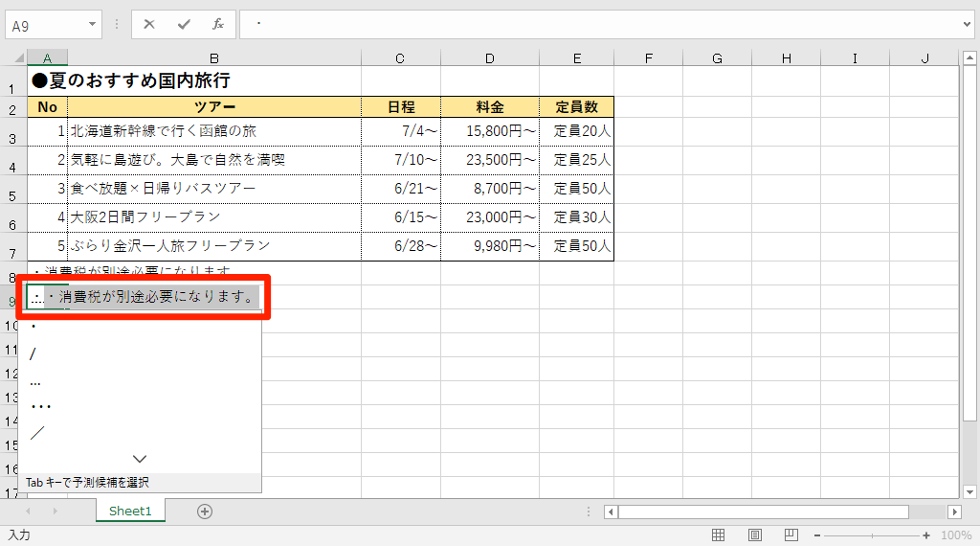
Task: Select row 5 header
Action: [12, 190]
